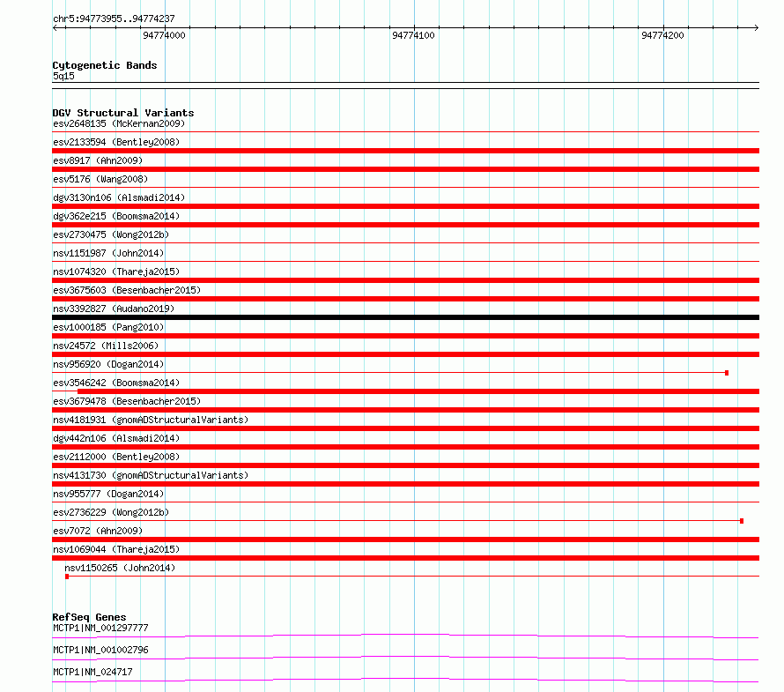Image resolution: width=784 pixels, height=692 pixels.
Task: Click dgv442n106 (Alsmadi2014) label
Action: click(116, 438)
